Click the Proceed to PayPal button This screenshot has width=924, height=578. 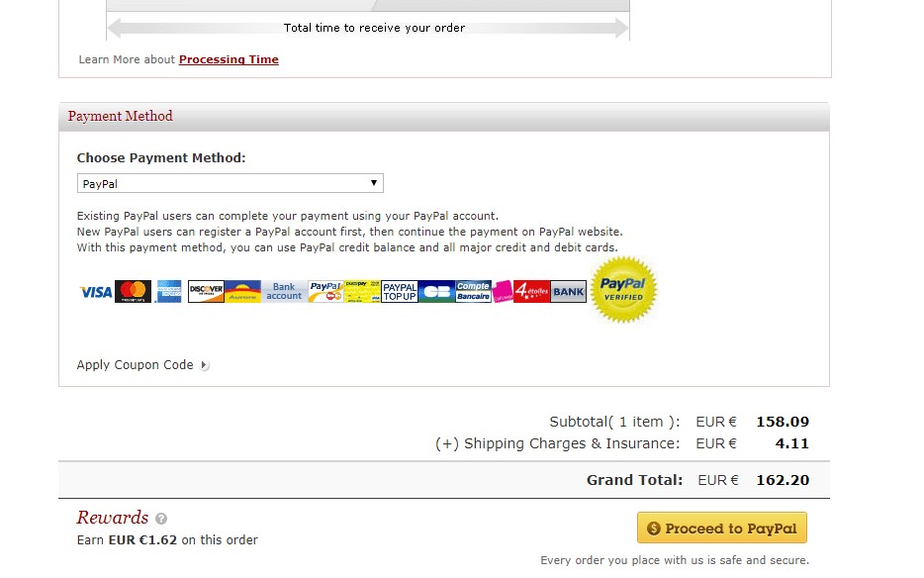pyautogui.click(x=722, y=528)
